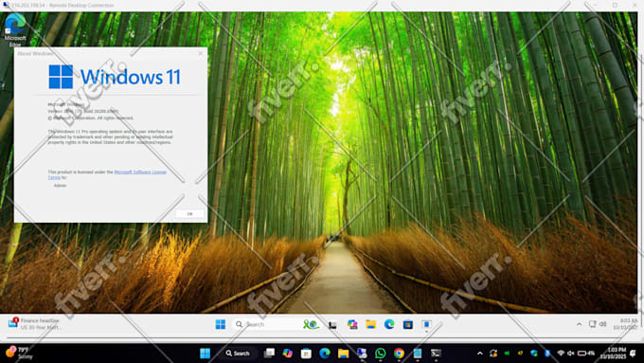Open Google Chrome on local dark taskbar
The image size is (644, 363).
[x=399, y=354]
